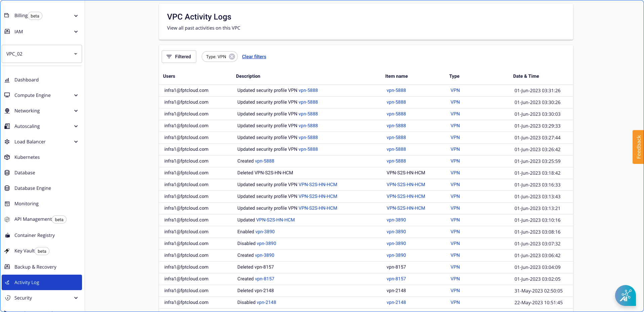Click the Filtered button
The image size is (644, 312).
pyautogui.click(x=179, y=57)
